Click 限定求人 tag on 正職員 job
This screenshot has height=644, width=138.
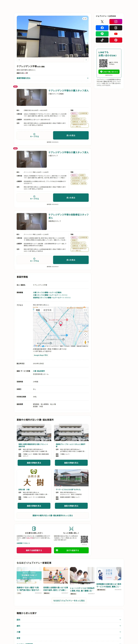click(x=74, y=113)
